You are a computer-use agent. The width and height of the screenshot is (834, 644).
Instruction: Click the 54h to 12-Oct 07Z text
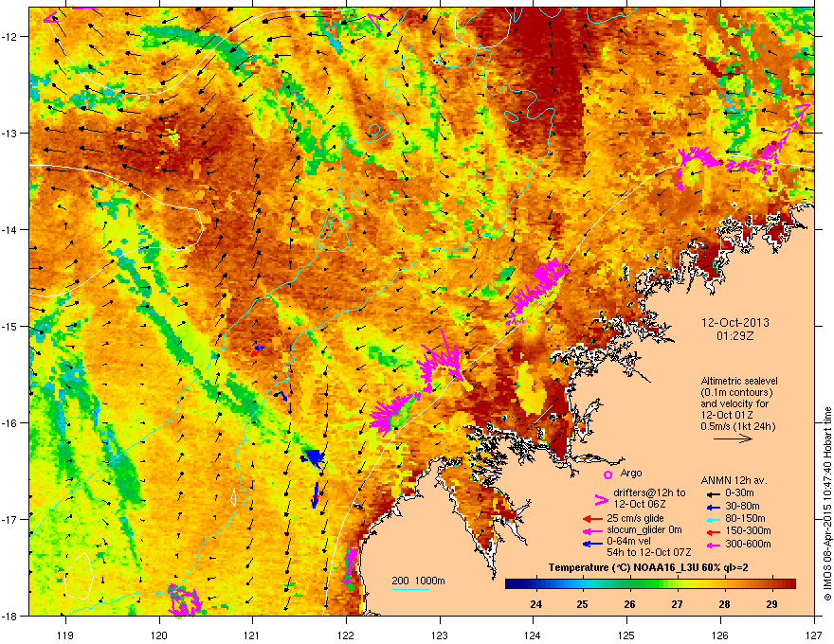tap(649, 552)
